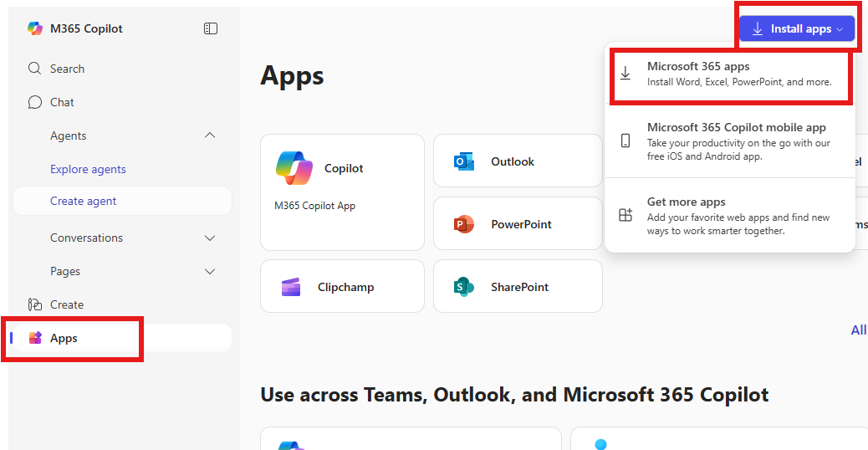Select Create agent in the sidebar
Viewport: 868px width, 450px height.
click(84, 201)
